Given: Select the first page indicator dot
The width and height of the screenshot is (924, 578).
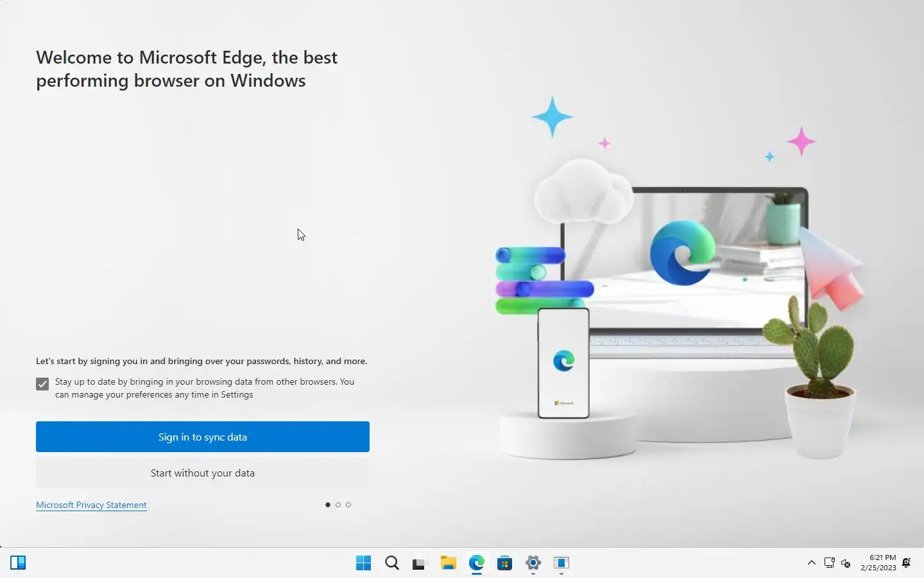Looking at the screenshot, I should [328, 505].
